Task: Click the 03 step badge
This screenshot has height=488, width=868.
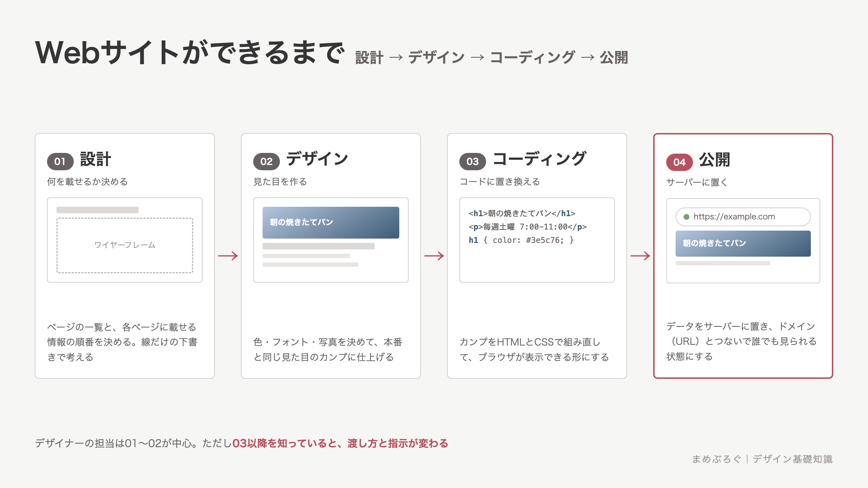Action: pyautogui.click(x=472, y=161)
